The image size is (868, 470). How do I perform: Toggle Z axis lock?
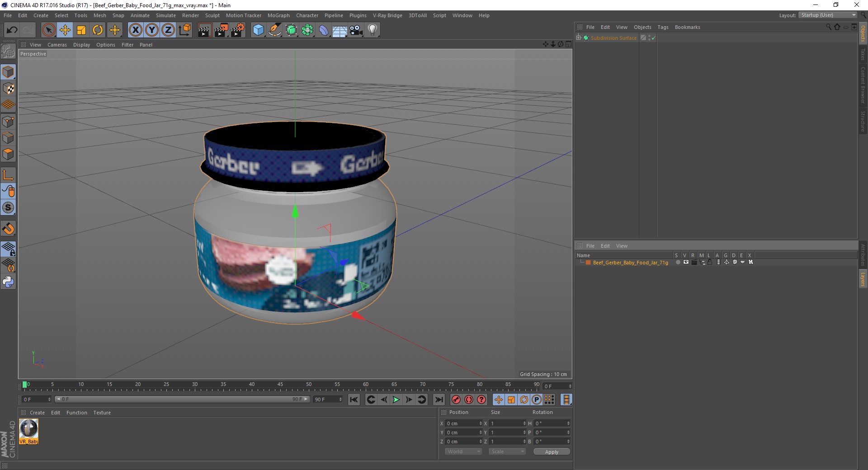coord(168,30)
